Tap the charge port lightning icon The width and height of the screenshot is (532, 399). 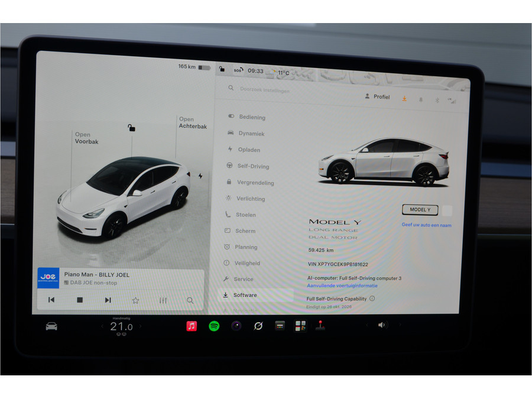point(200,176)
